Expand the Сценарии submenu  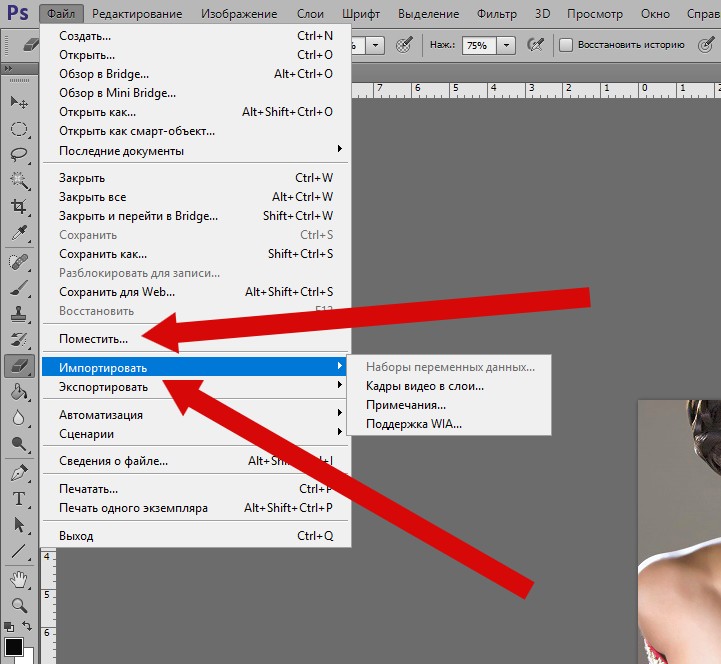195,434
